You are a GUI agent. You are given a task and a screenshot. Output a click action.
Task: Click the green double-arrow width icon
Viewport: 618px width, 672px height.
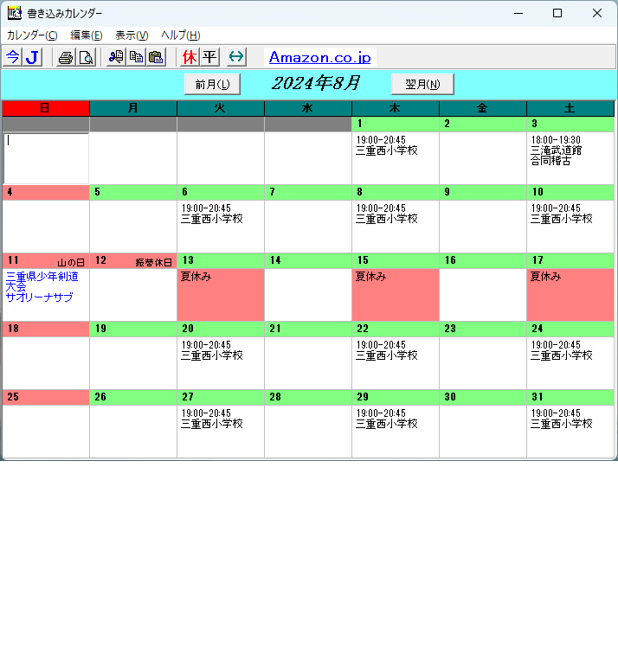[236, 57]
